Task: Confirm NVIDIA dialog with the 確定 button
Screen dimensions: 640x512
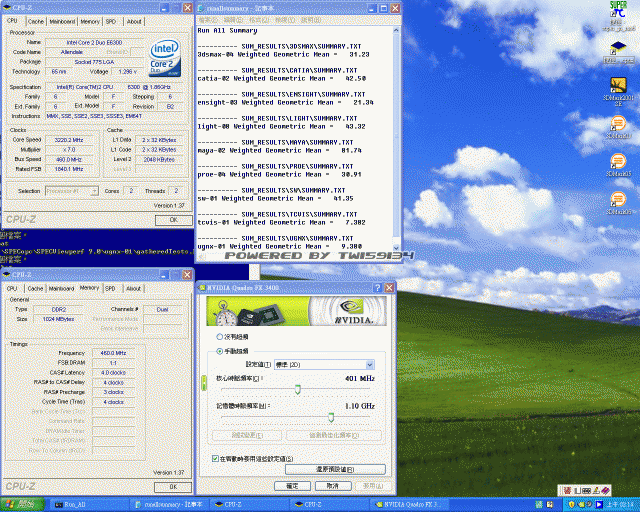Action: (x=292, y=486)
